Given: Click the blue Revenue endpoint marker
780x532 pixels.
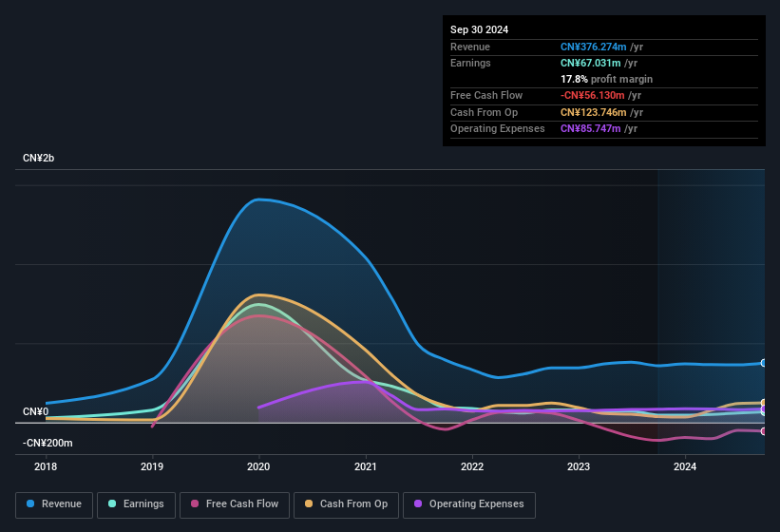Looking at the screenshot, I should pyautogui.click(x=764, y=363).
